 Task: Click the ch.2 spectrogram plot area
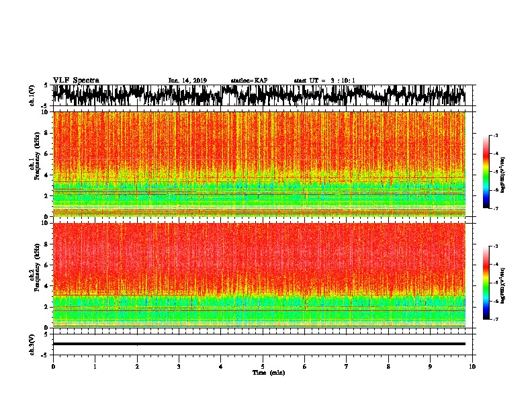coord(259,275)
